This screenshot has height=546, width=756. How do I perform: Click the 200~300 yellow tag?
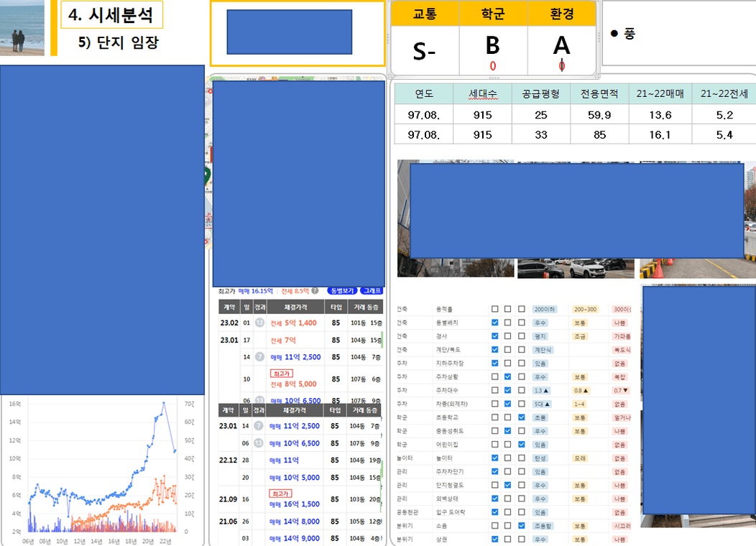tap(585, 309)
